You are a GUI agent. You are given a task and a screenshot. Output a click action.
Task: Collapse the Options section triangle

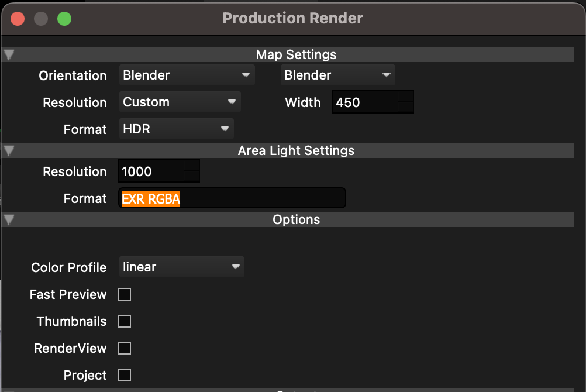pyautogui.click(x=9, y=220)
